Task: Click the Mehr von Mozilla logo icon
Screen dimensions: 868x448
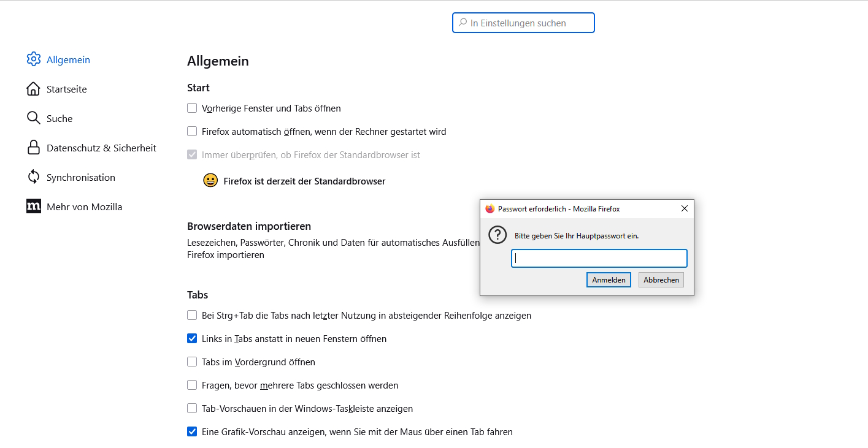Action: coord(34,207)
